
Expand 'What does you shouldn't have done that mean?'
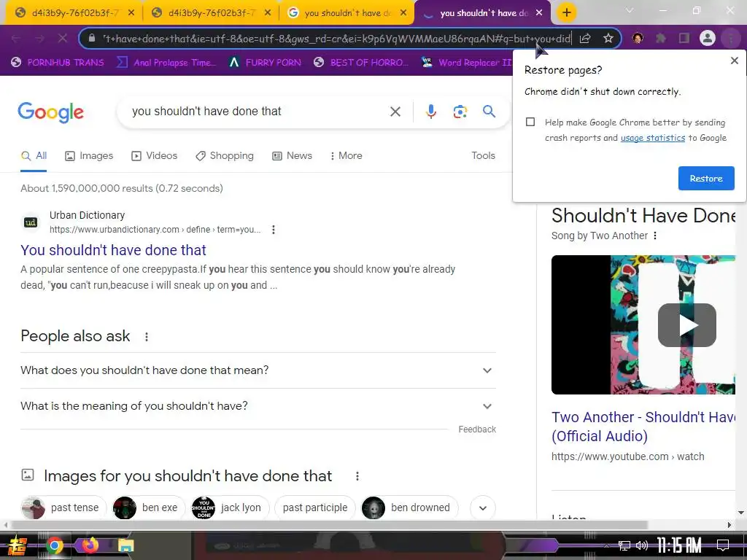point(258,370)
